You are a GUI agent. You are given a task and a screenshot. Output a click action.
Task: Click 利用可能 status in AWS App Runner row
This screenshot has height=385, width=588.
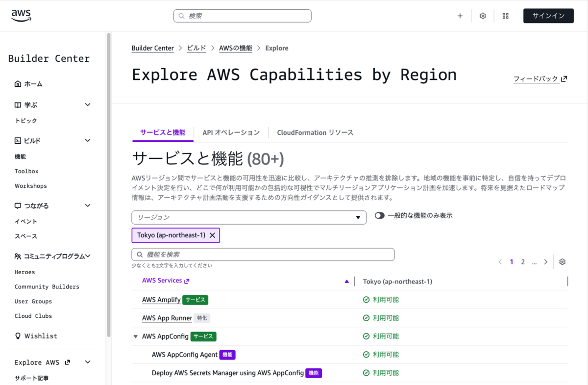381,318
